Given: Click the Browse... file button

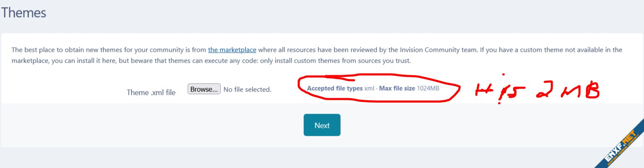Looking at the screenshot, I should (204, 89).
